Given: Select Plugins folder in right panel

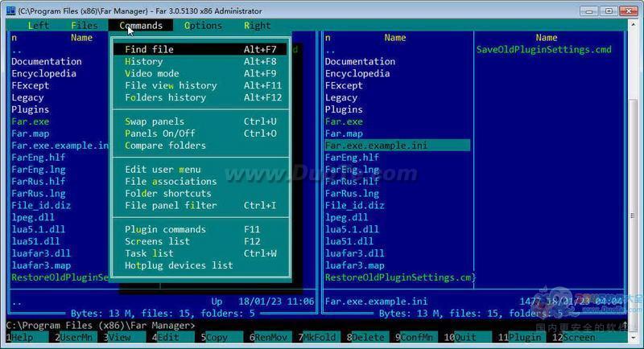Looking at the screenshot, I should point(344,109).
